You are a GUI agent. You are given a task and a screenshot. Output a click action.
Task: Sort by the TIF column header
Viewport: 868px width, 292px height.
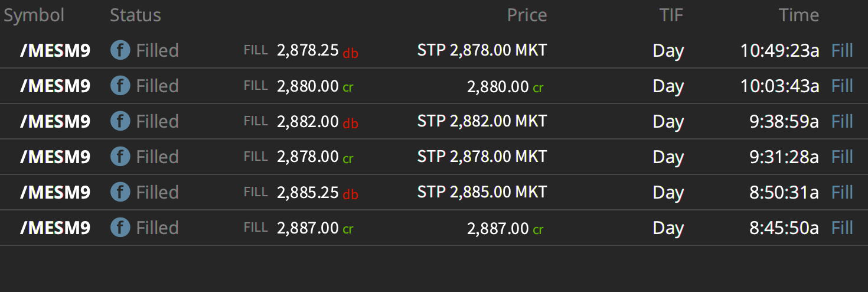(671, 15)
